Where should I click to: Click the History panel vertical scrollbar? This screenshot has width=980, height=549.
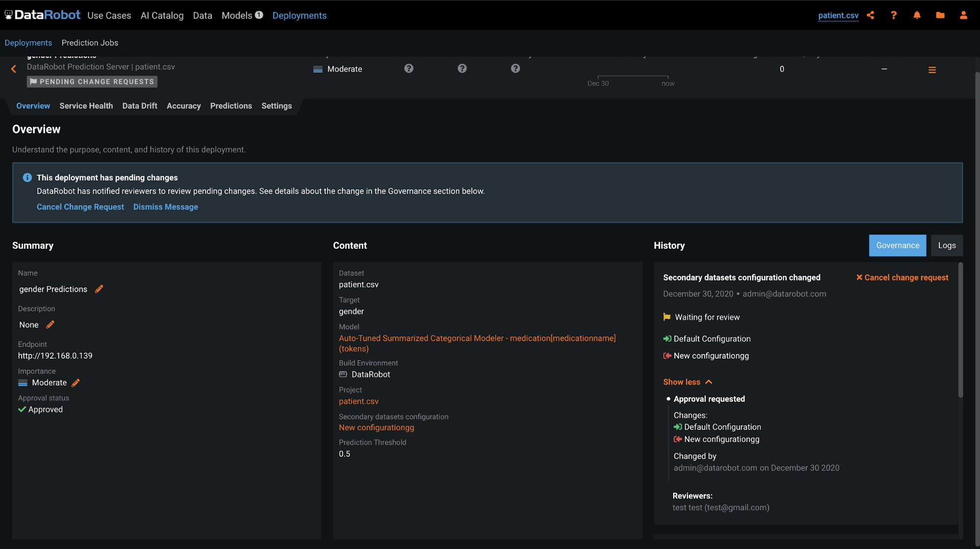coord(960,330)
